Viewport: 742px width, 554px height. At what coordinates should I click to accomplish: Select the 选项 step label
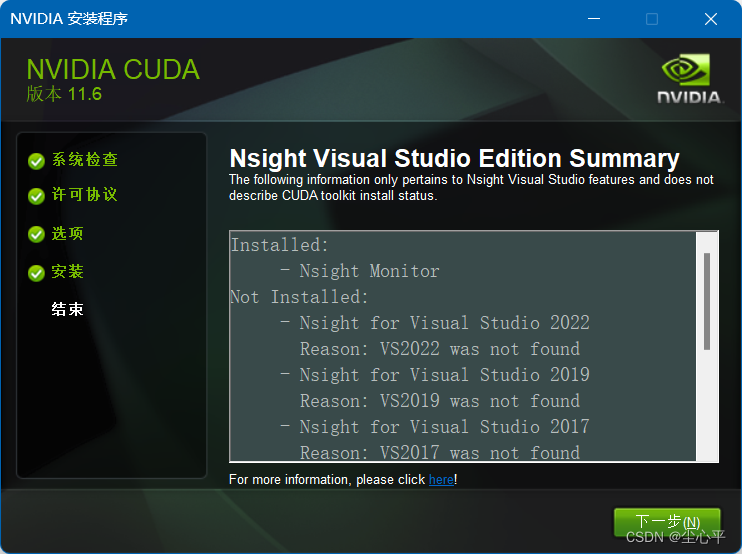68,233
